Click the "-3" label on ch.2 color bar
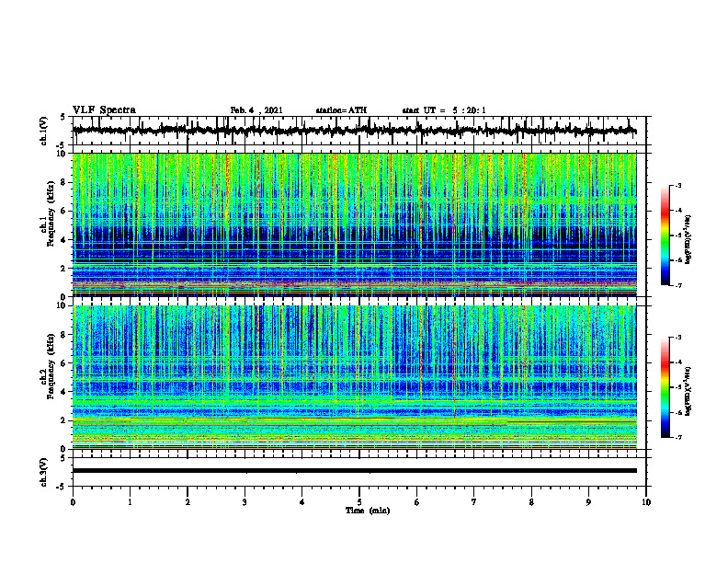Screen dimensions: 728x563 [x=678, y=338]
